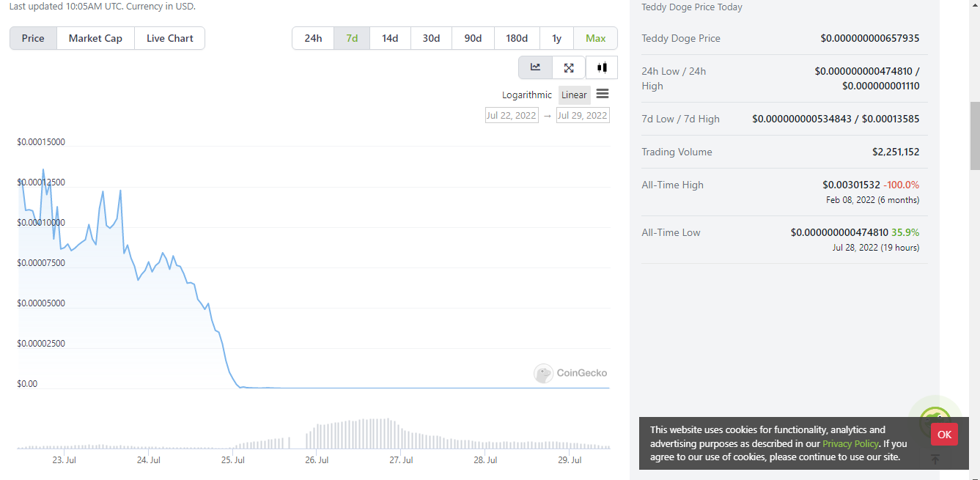Switch chart scale to Linear
Viewport: 980px width, 480px height.
pos(574,95)
